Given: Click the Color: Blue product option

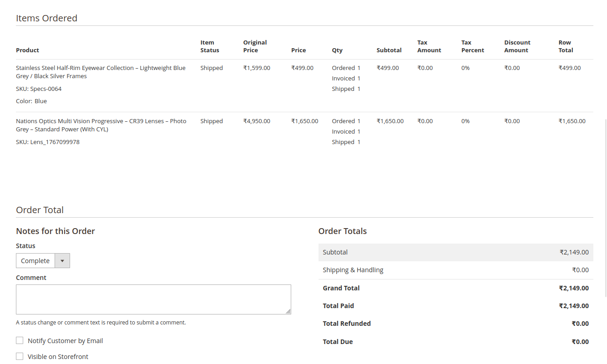Looking at the screenshot, I should (31, 101).
